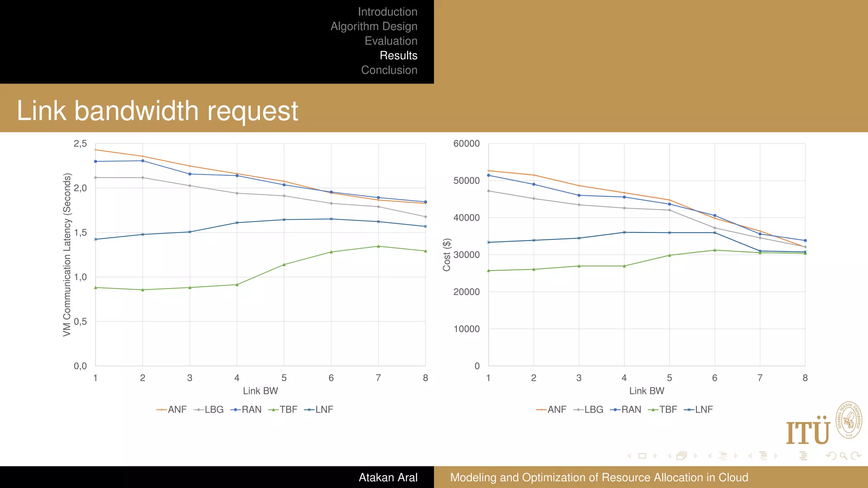Jump to Algorithm Design section
Screen dimensions: 868x488
(x=374, y=26)
